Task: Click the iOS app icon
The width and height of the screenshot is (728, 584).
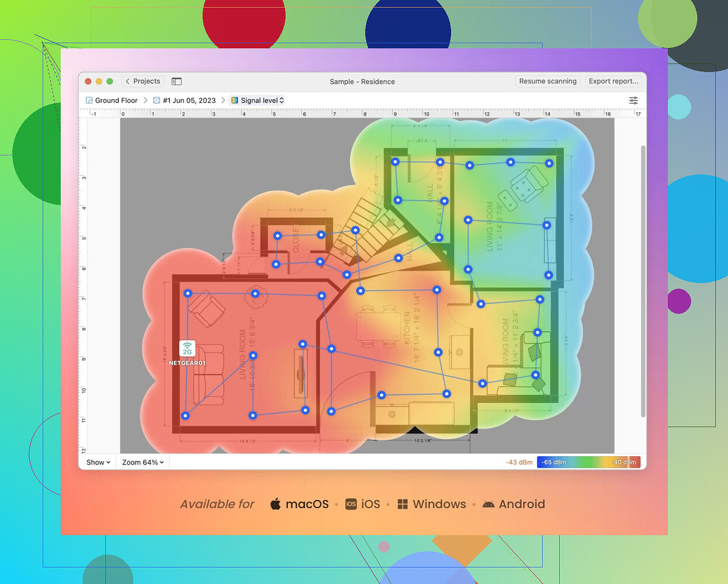Action: pos(350,503)
